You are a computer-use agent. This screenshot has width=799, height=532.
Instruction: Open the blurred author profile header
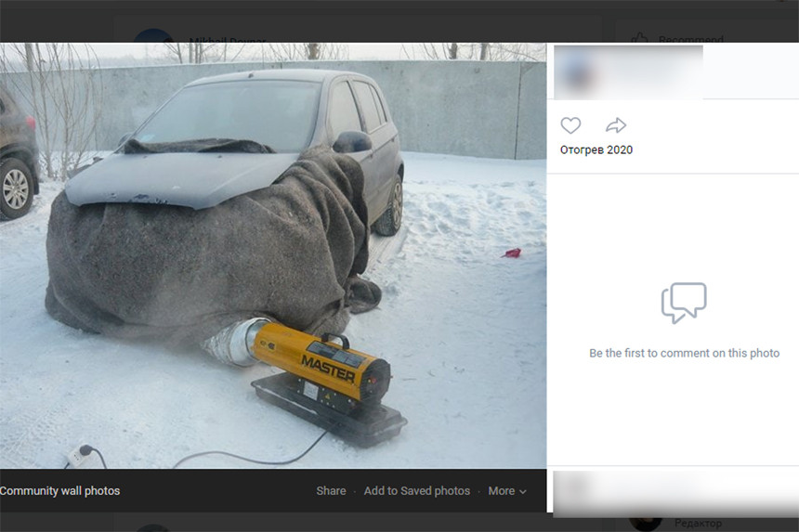tap(628, 72)
